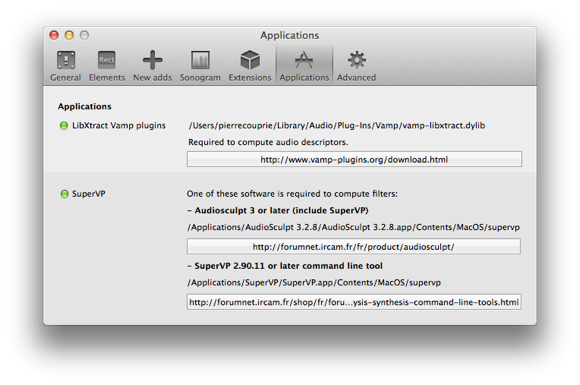
Task: Click the Applications window title text
Action: [290, 36]
